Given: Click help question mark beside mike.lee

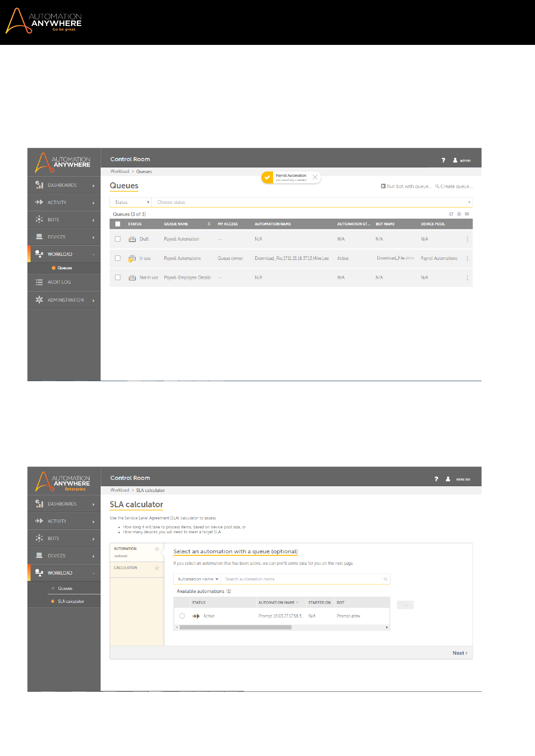Looking at the screenshot, I should [x=436, y=479].
